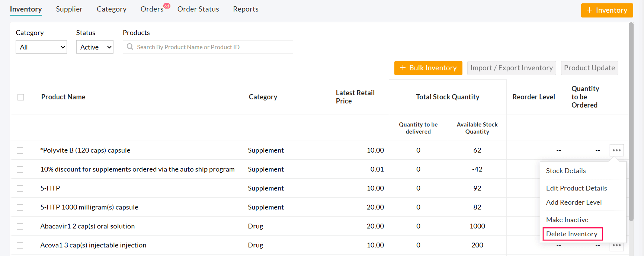Image resolution: width=644 pixels, height=256 pixels.
Task: Click the three-dot menu for Acova1 row
Action: point(616,246)
